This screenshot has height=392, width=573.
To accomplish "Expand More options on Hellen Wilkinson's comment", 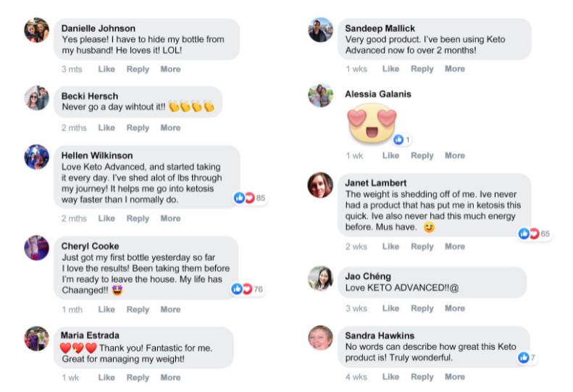I will (x=170, y=219).
